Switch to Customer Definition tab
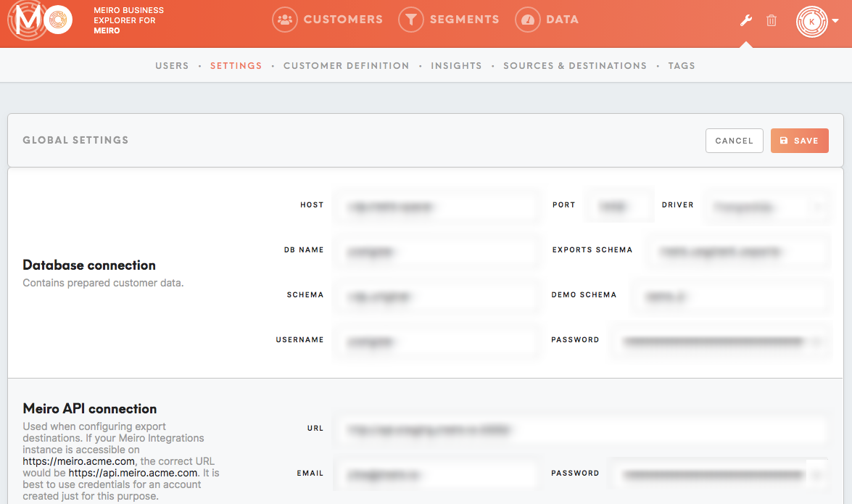This screenshot has width=852, height=504. (x=346, y=66)
